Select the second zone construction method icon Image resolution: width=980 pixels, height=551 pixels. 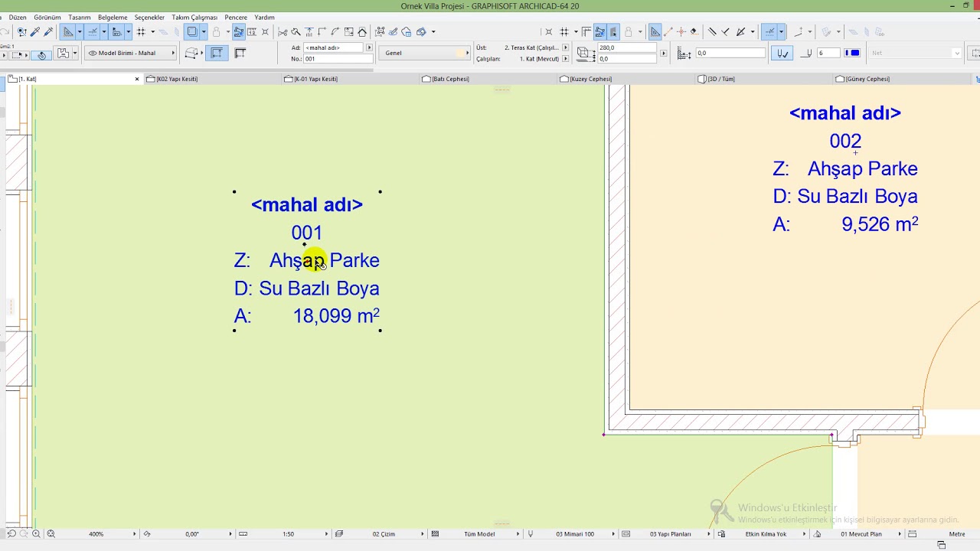pyautogui.click(x=240, y=53)
